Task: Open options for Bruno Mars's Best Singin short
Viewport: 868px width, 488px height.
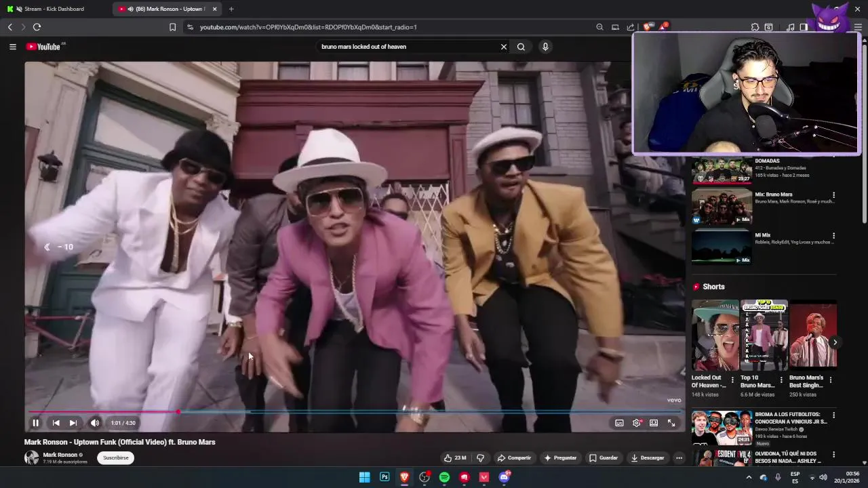Action: pos(830,380)
